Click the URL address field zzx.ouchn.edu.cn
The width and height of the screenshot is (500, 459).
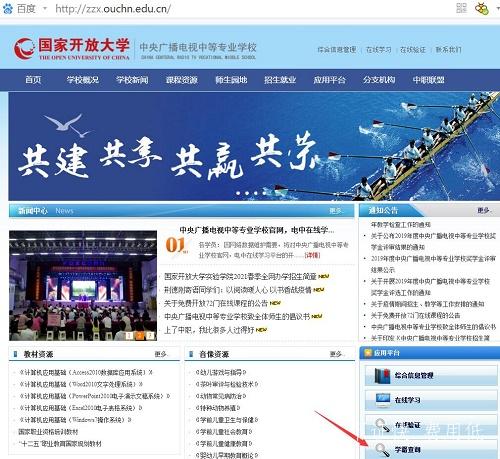(x=113, y=9)
